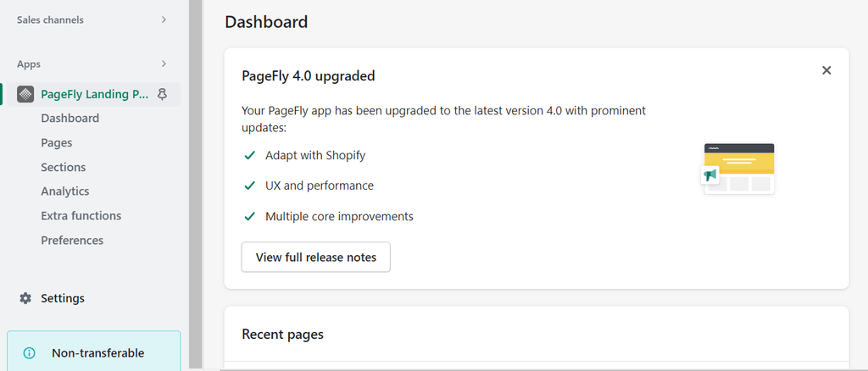868x371 pixels.
Task: Click the PageFly app logo icon
Action: coord(25,94)
